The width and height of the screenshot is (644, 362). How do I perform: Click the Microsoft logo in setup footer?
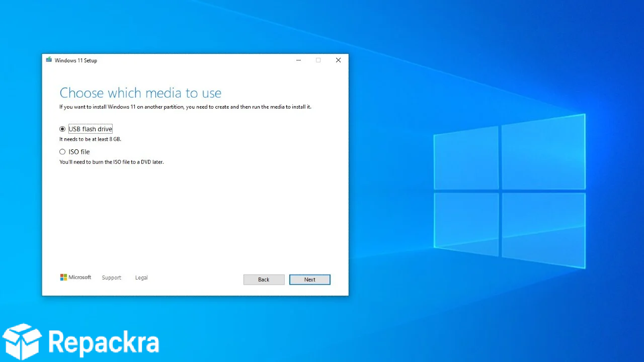tap(76, 278)
